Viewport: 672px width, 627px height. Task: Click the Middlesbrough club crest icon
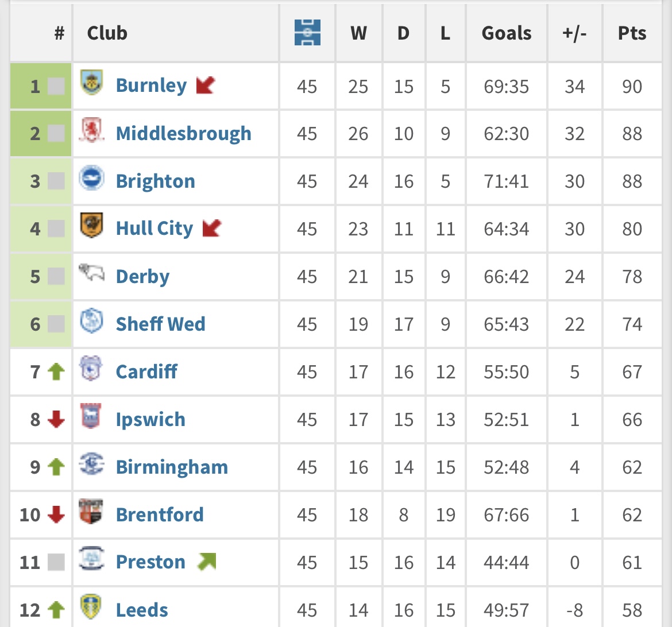(x=91, y=130)
